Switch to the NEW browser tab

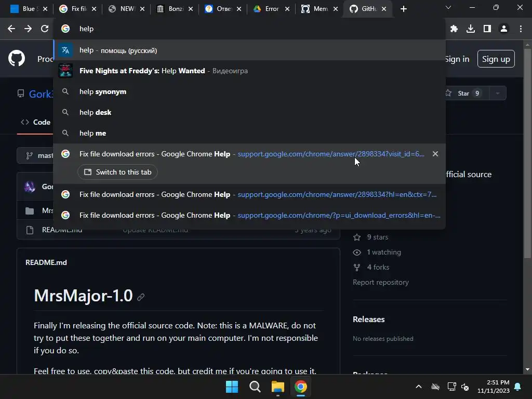click(x=122, y=9)
